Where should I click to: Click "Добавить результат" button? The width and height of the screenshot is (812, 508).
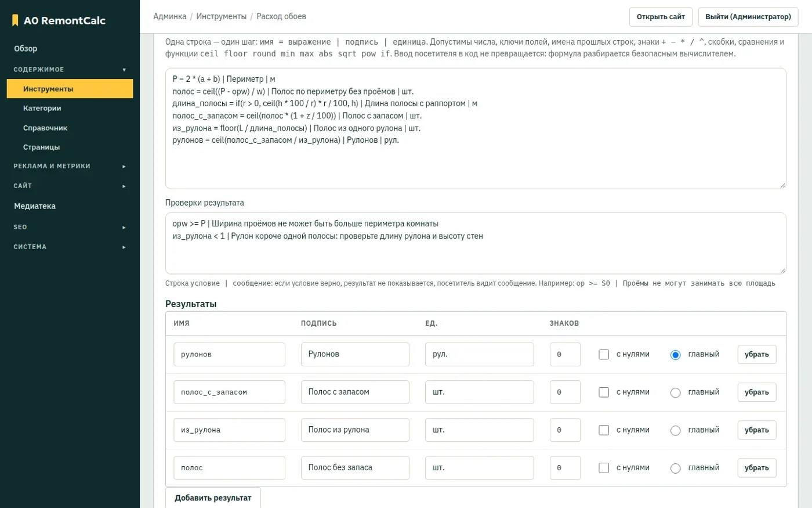click(213, 498)
